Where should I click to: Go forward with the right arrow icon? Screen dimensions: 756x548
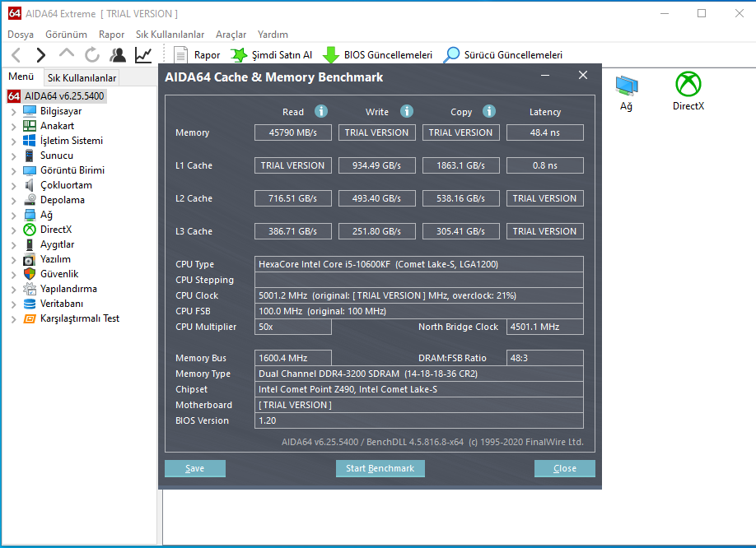[41, 55]
